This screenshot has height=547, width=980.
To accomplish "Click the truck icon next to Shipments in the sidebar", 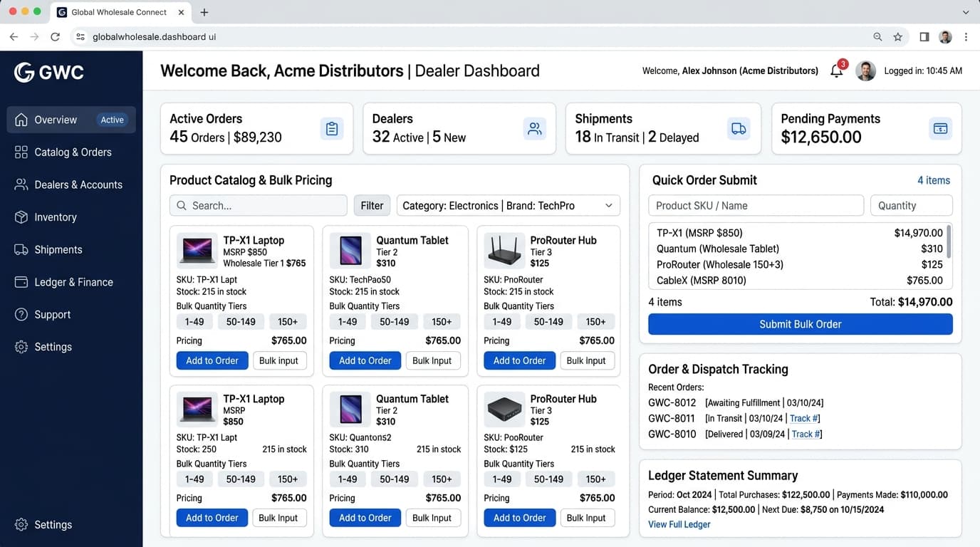I will (x=21, y=250).
